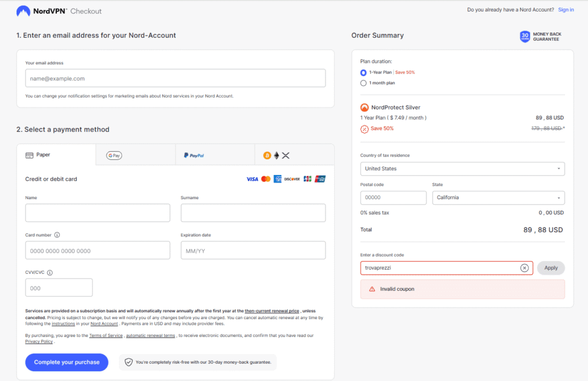Open the Nord Account link

pos(105,324)
